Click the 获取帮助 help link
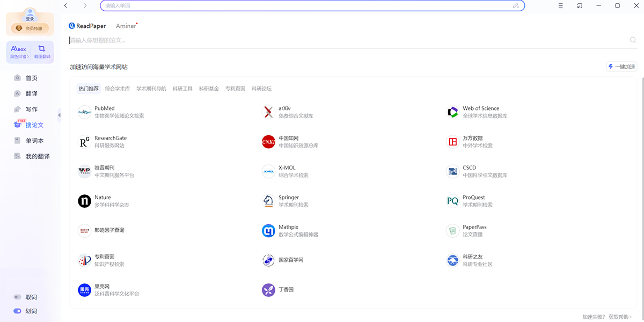Viewport: 644px width, 322px height. click(620, 317)
